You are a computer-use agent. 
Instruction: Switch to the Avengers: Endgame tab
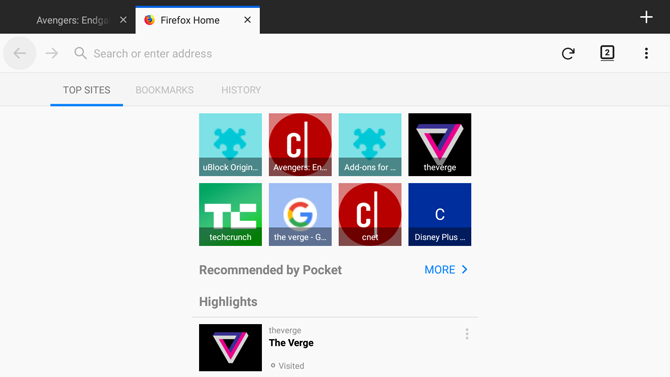click(x=72, y=20)
